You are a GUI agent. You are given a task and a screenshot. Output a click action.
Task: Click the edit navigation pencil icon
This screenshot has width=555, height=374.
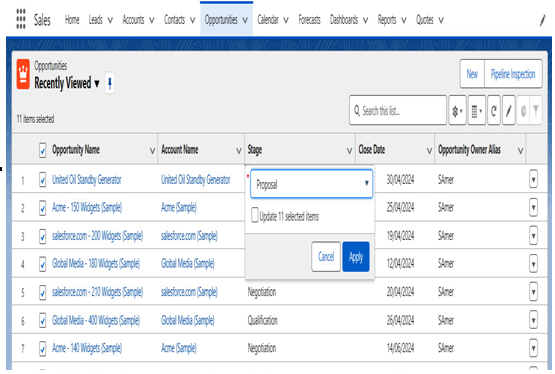click(x=543, y=20)
